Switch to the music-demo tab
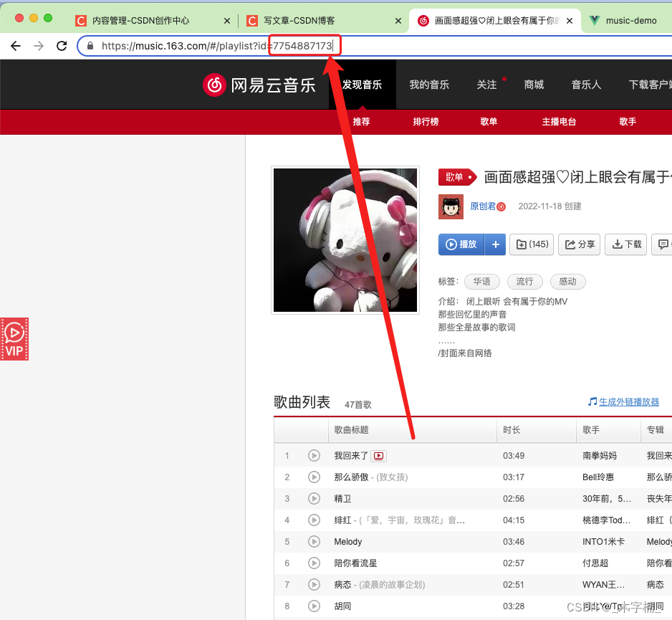672x620 pixels. click(x=627, y=21)
